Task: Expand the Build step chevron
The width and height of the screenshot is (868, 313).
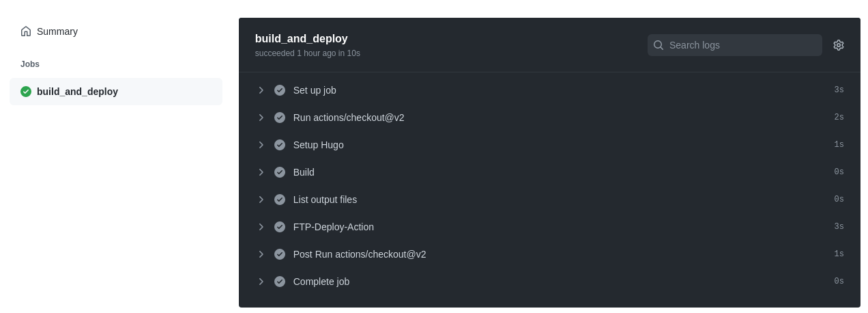Action: click(x=261, y=172)
